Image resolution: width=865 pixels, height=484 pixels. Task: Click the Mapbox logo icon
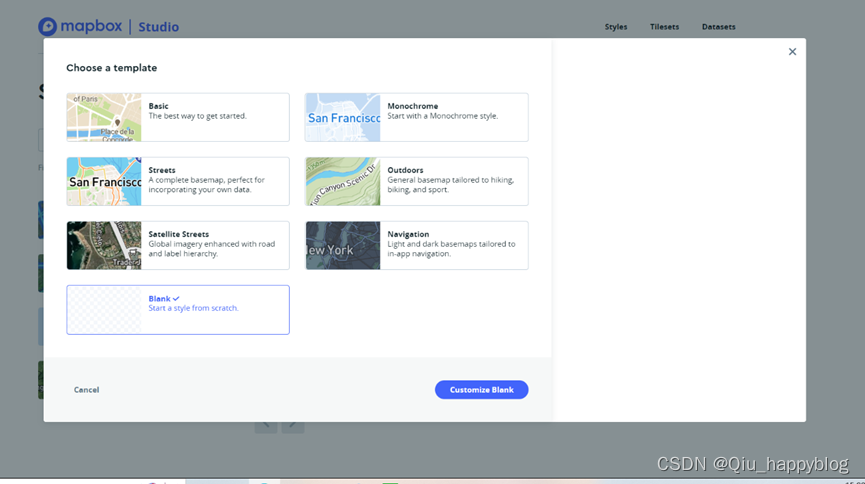point(47,26)
